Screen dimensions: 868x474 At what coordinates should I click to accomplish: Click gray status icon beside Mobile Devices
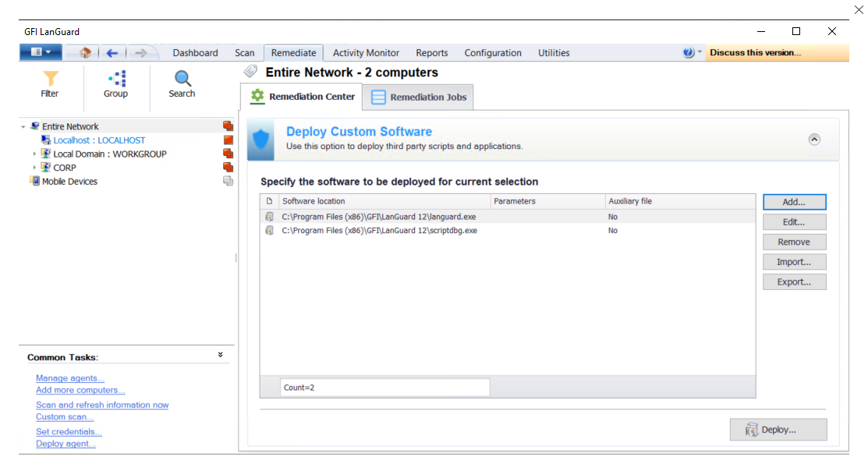(228, 181)
